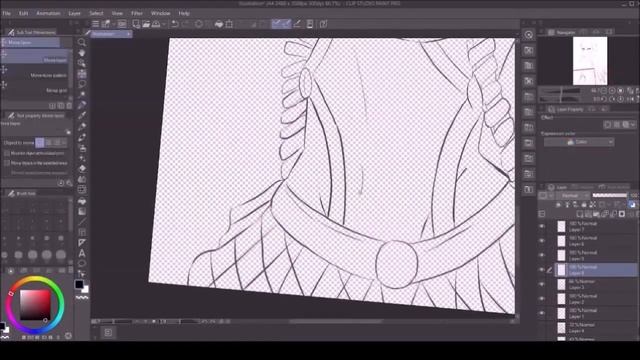Open Effect options dropdown in Layer Property
Image resolution: width=640 pixels, height=360 pixels.
coord(633,125)
